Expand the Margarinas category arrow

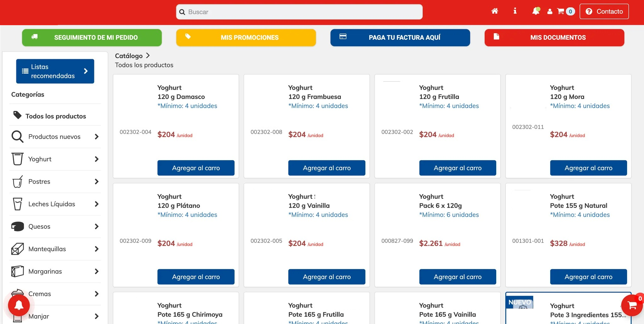click(x=97, y=271)
